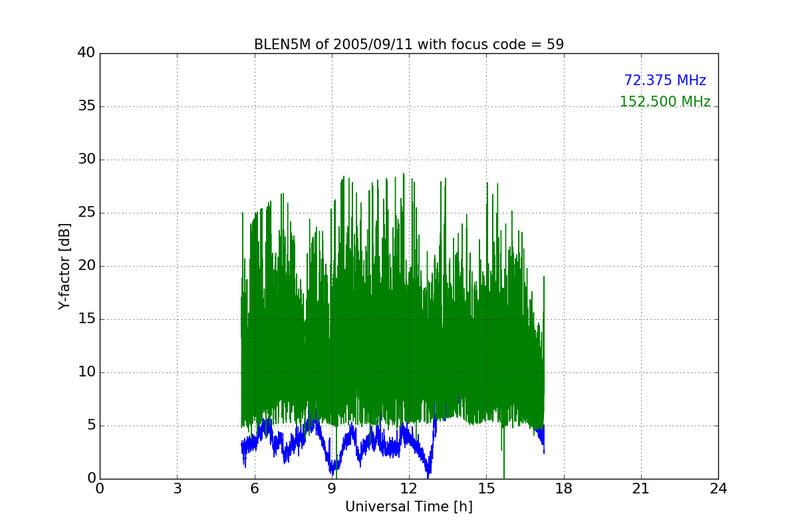Viewport: 798px width, 532px height.
Task: Click x-axis tick label 24
Action: [x=718, y=489]
